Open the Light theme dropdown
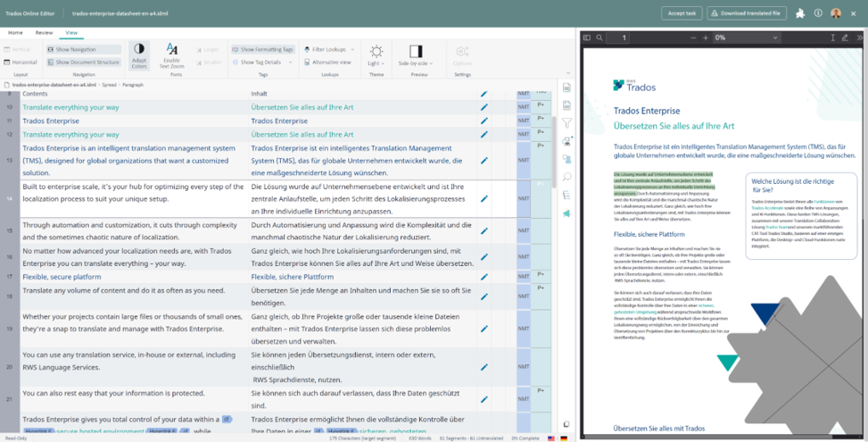 (376, 55)
